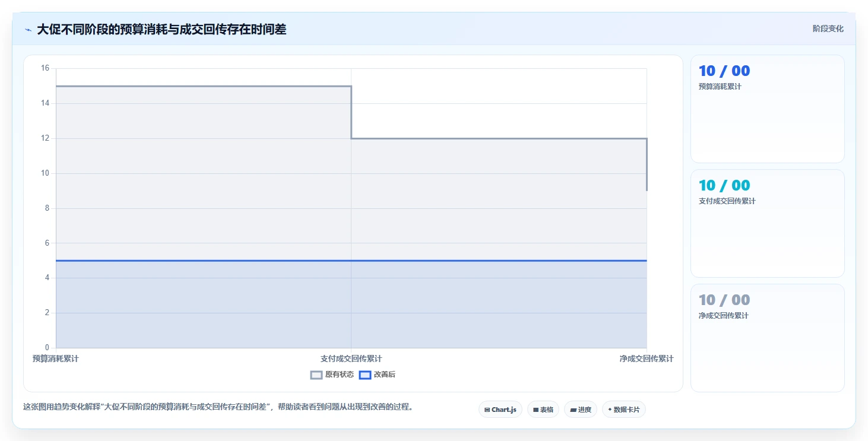The width and height of the screenshot is (868, 441).
Task: Click the sparkle icon in 数据卡片 chip
Action: [610, 410]
